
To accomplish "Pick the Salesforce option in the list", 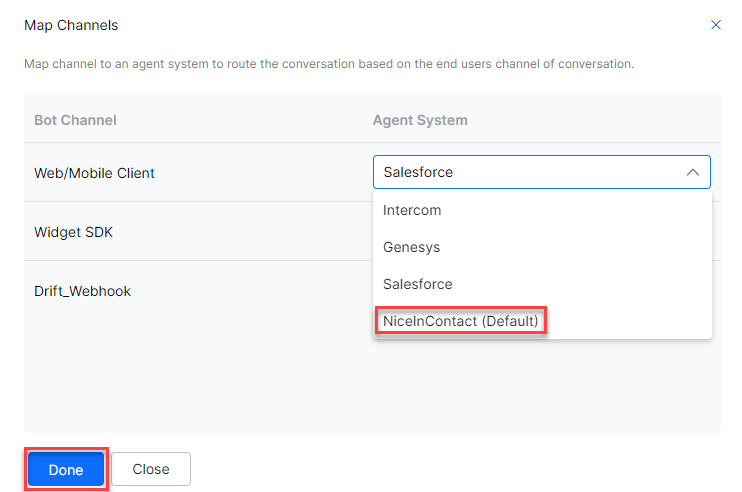I will [417, 284].
